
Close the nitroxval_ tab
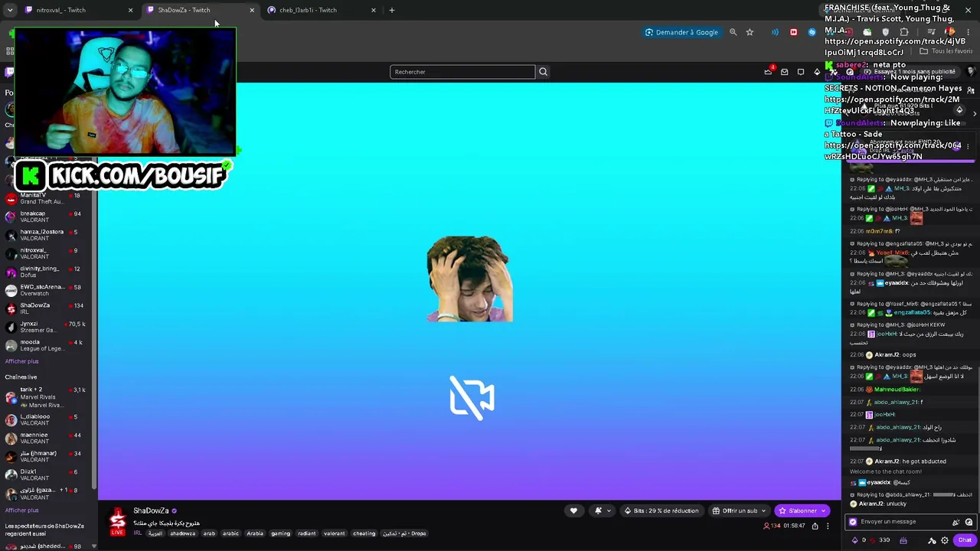pyautogui.click(x=130, y=10)
